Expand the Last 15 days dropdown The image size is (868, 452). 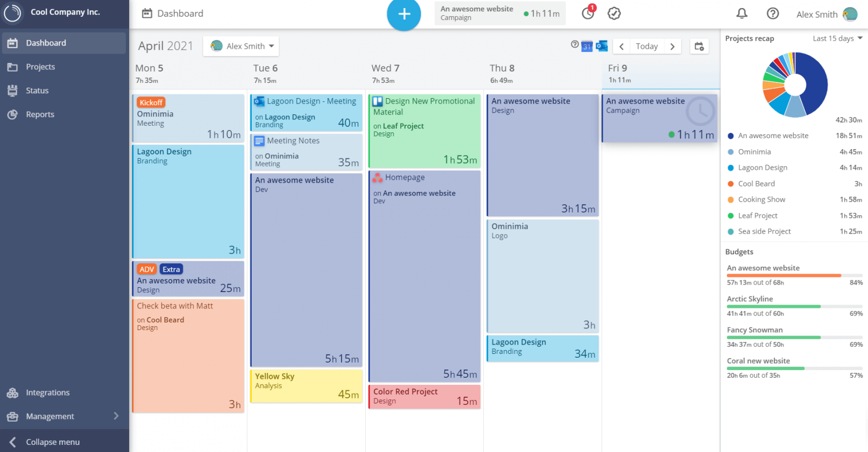(837, 38)
